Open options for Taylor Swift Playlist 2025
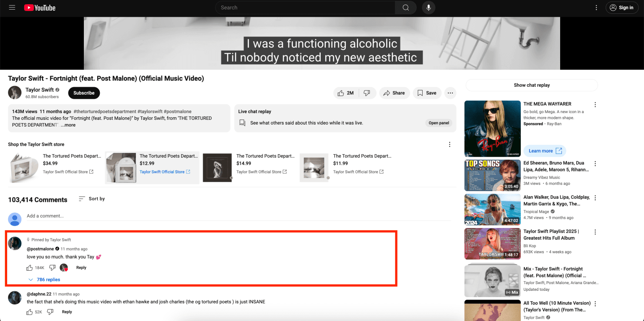This screenshot has width=644, height=321. [x=595, y=232]
